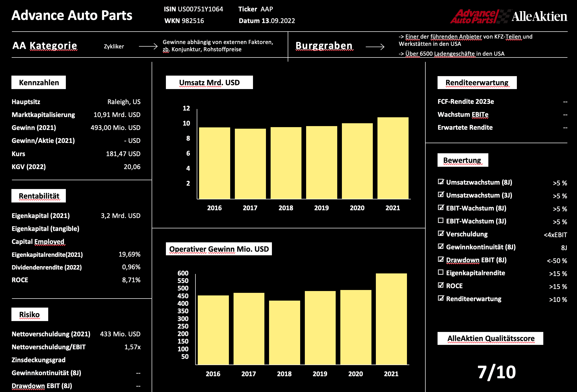Click the AlleAktien Qualitätsscore header
The height and width of the screenshot is (392, 577).
490,338
